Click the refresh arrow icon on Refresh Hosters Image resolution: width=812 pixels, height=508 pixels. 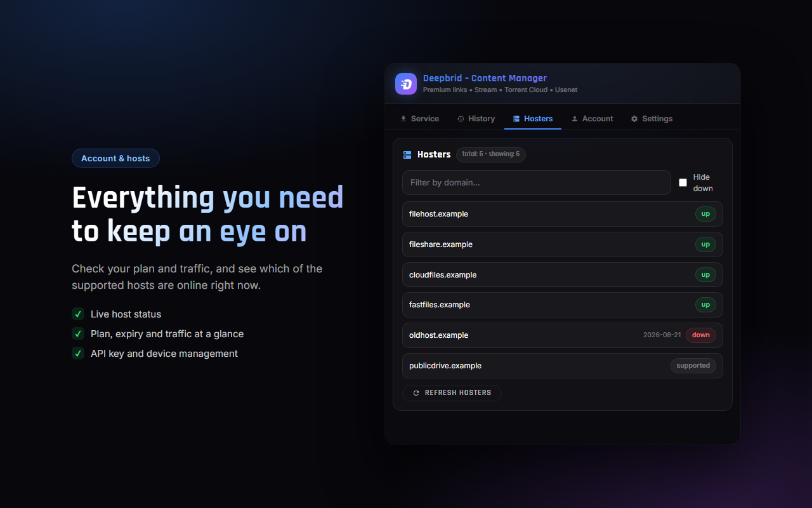tap(416, 393)
